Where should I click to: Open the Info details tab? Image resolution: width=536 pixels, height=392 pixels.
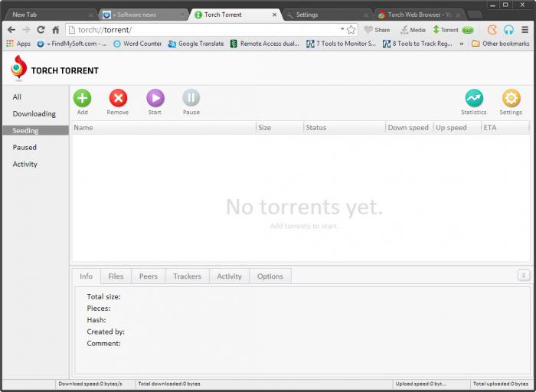coord(86,276)
